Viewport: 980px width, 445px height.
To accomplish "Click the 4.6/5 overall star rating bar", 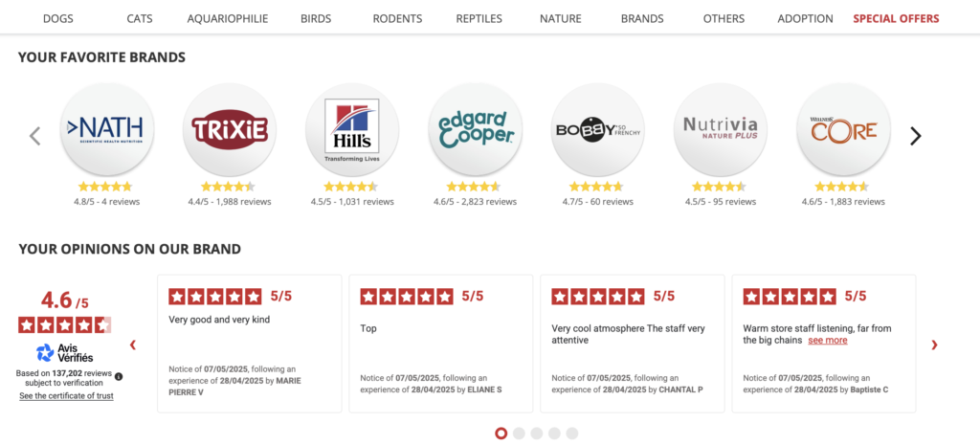I will [x=64, y=325].
